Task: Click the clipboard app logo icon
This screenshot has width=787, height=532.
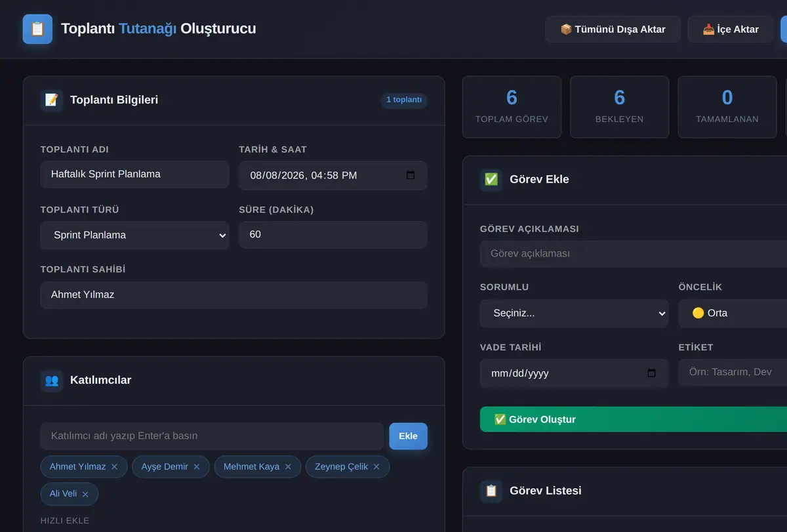Action: pos(37,29)
